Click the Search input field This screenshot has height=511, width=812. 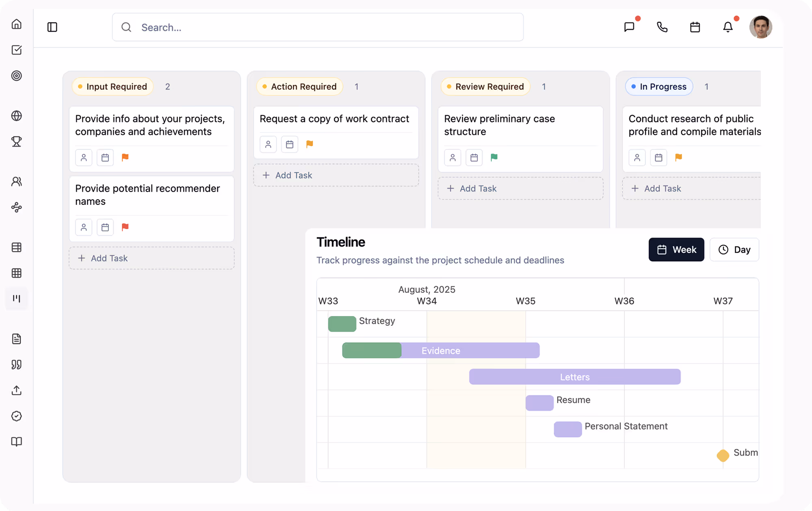(317, 27)
